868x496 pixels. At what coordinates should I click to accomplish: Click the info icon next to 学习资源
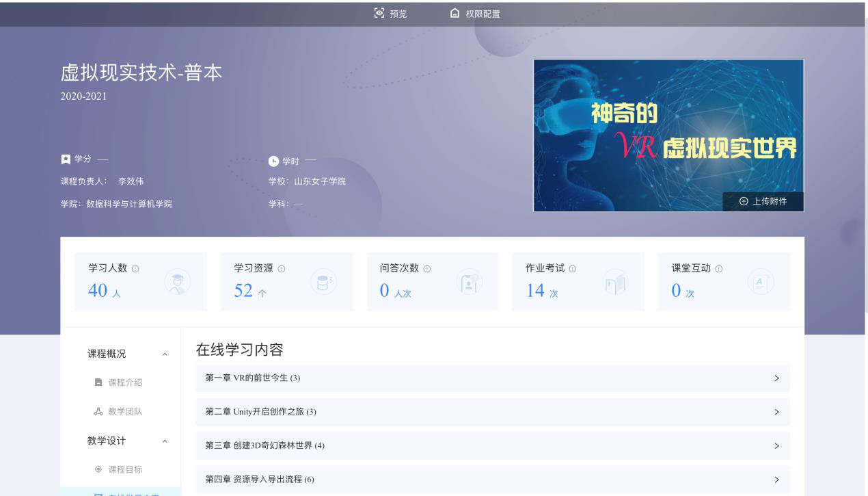282,270
